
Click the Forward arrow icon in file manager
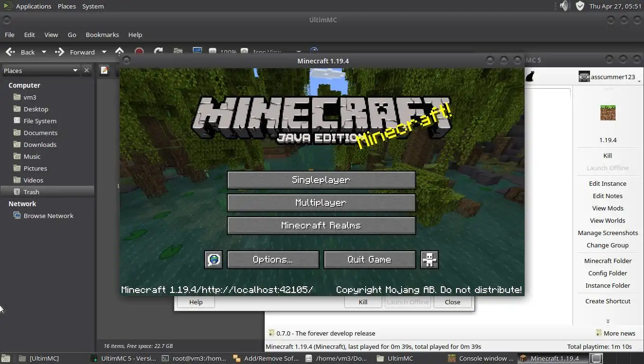(x=60, y=52)
